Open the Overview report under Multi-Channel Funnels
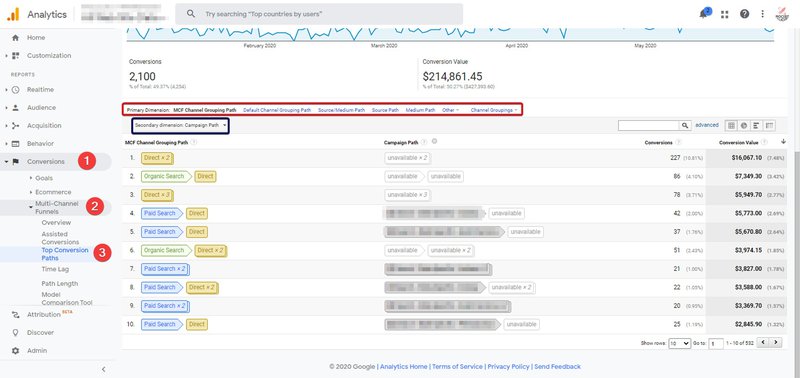This screenshot has width=800, height=378. point(56,223)
